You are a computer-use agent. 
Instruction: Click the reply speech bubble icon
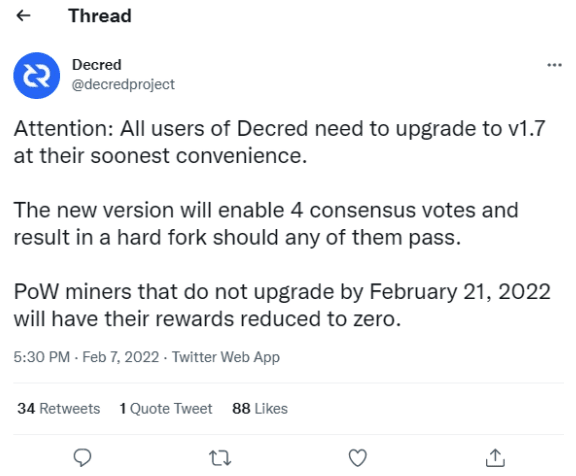click(x=83, y=458)
